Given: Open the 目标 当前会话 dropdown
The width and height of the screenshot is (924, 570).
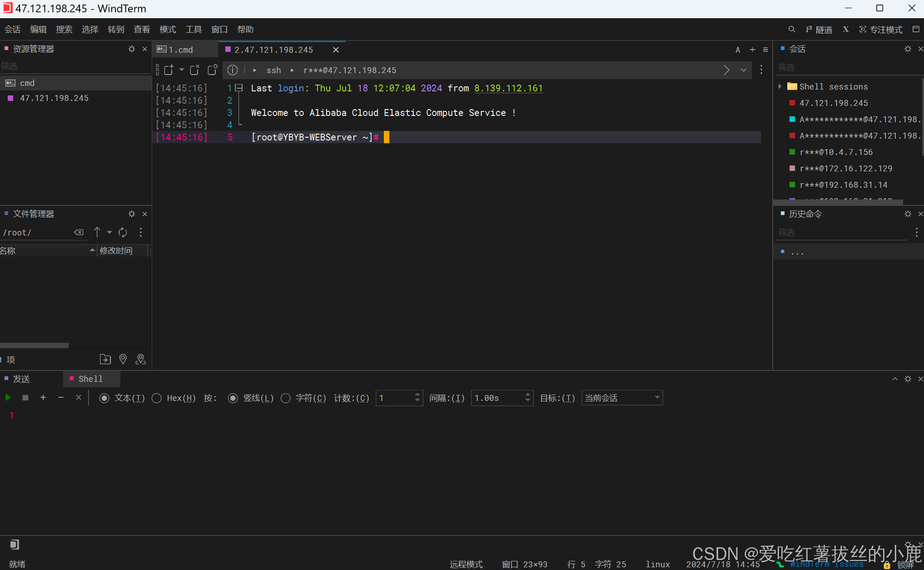Looking at the screenshot, I should click(622, 398).
